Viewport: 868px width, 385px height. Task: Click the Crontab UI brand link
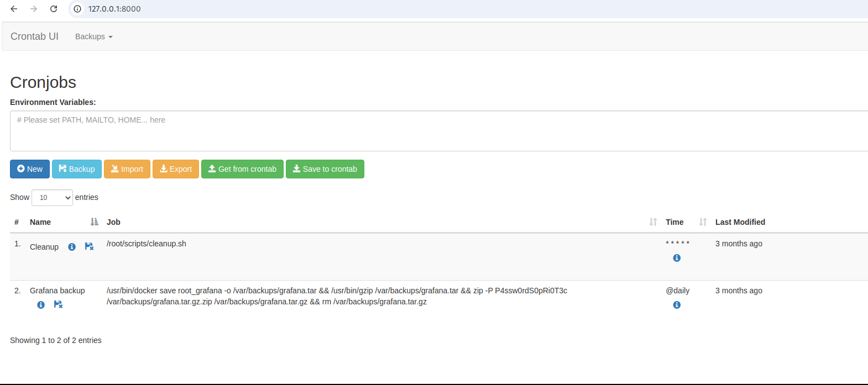coord(34,36)
